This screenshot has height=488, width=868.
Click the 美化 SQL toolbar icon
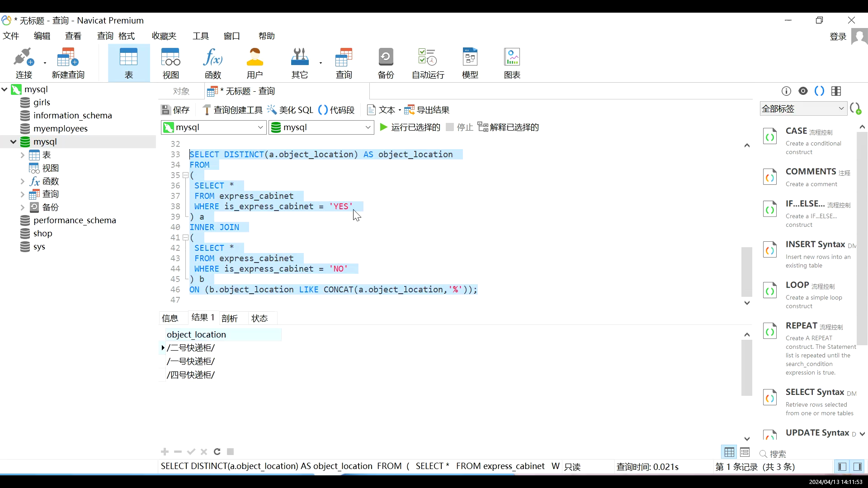(x=291, y=110)
